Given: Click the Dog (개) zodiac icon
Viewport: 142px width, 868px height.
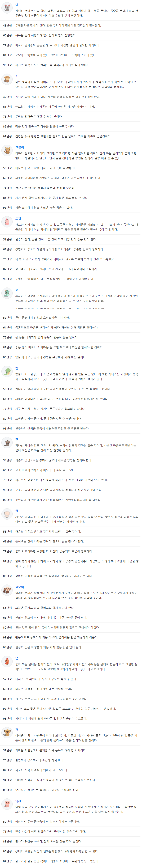Looking at the screenshot, I should coord(7,732).
